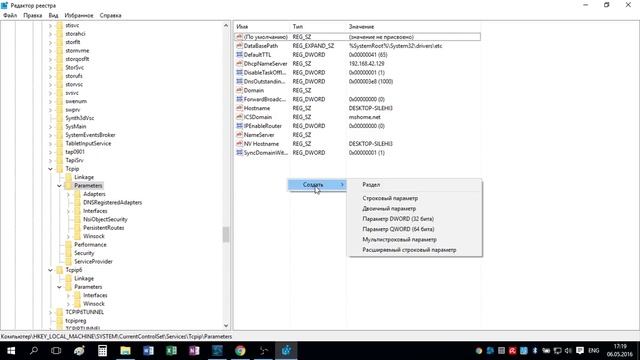The width and height of the screenshot is (640, 360).
Task: Click the SyncDomainWit... DWORD icon
Action: [x=240, y=153]
